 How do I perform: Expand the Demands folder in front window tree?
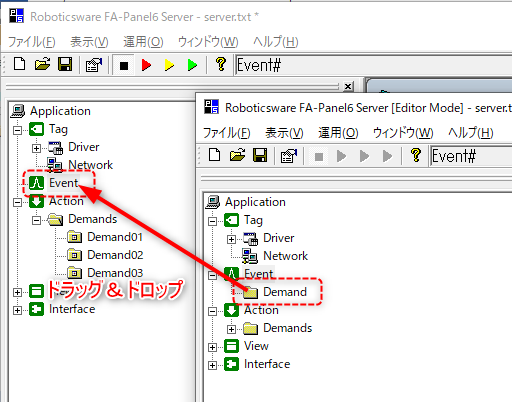point(231,329)
